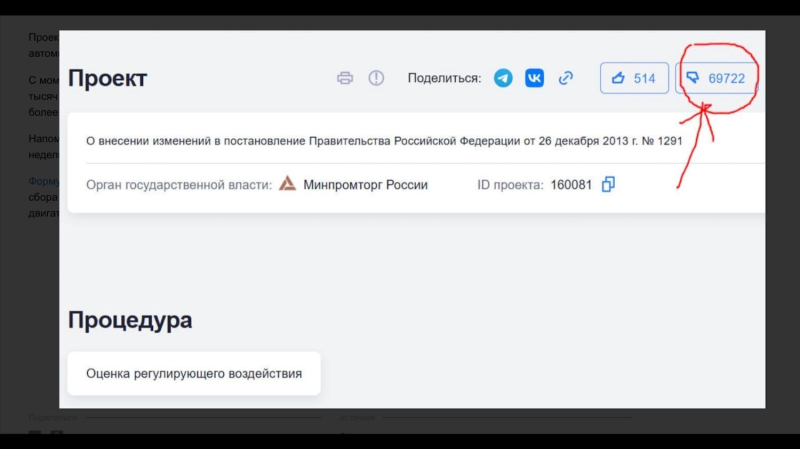Like the project with thumbs-up 514 button
Image resolution: width=800 pixels, height=449 pixels.
pyautogui.click(x=634, y=78)
